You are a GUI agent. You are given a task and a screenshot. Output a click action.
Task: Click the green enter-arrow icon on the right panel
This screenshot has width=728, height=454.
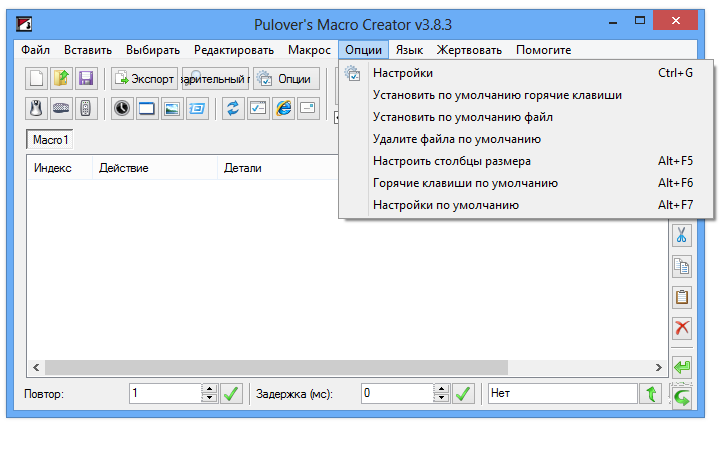pos(682,367)
